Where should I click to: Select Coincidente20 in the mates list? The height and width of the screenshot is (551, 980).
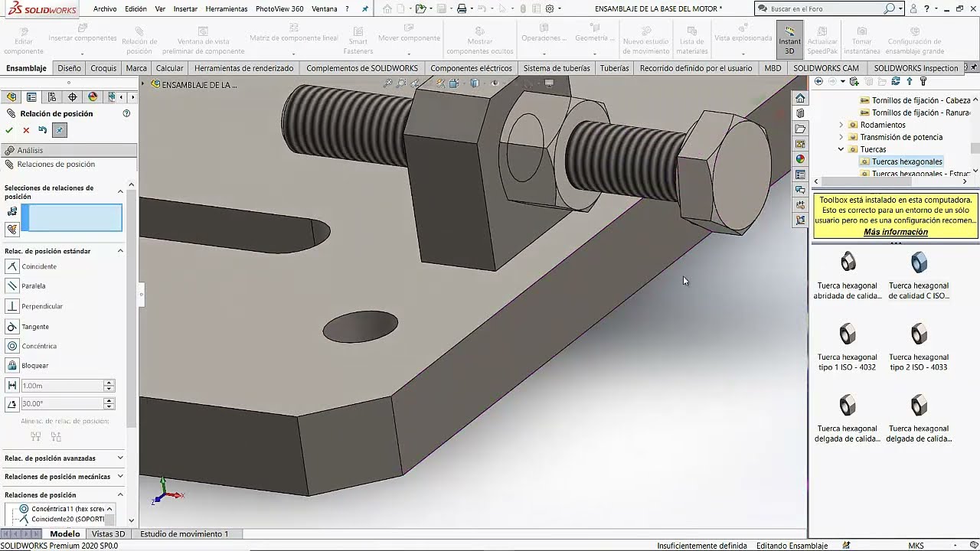(67, 519)
